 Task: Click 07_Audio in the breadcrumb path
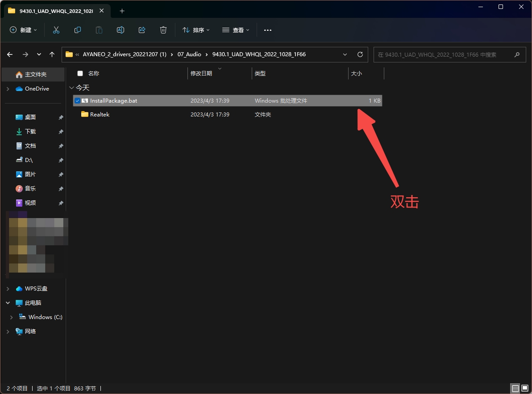189,54
